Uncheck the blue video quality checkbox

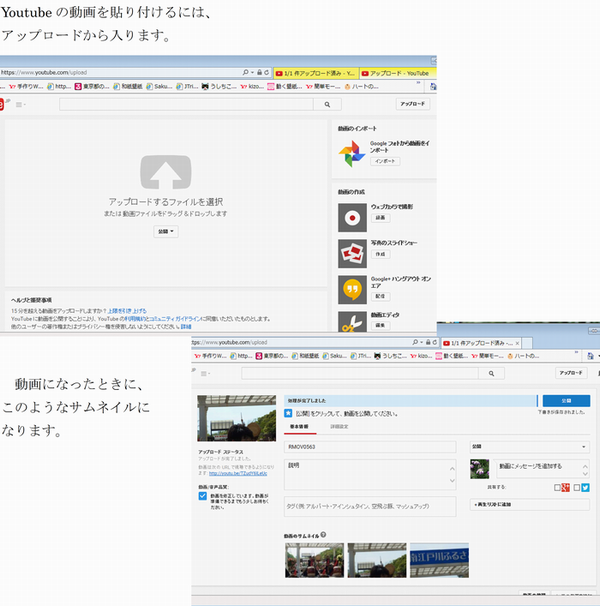click(x=203, y=496)
